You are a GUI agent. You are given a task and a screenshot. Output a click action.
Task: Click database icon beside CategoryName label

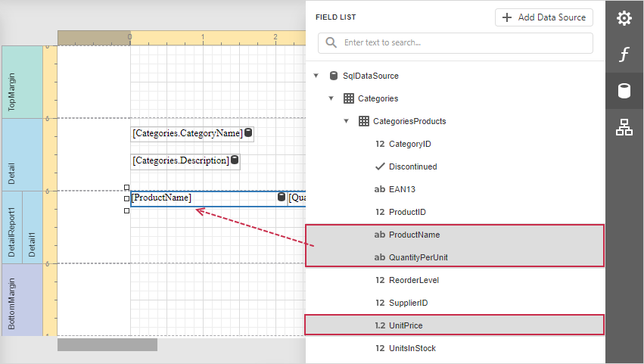tap(248, 133)
